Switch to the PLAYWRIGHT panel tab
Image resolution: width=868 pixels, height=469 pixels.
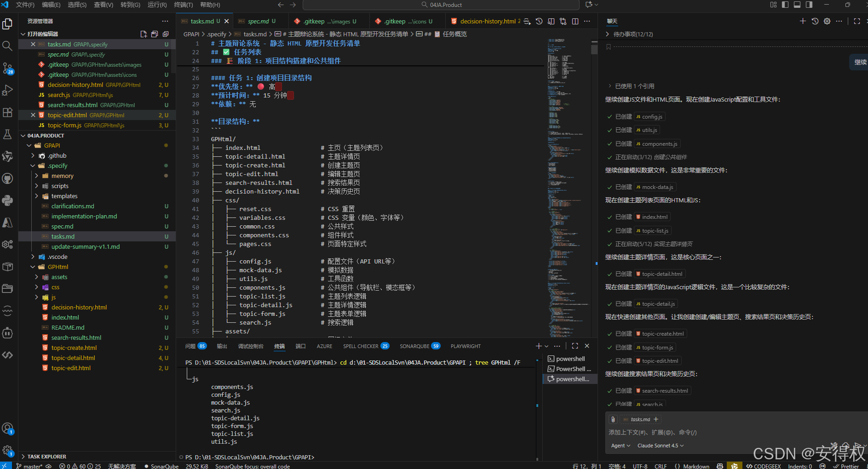466,346
